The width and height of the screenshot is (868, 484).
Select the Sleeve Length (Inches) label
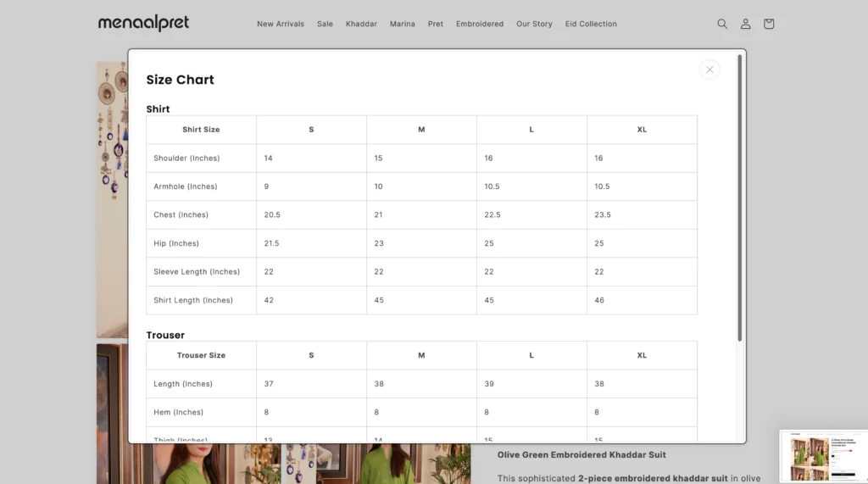click(197, 272)
